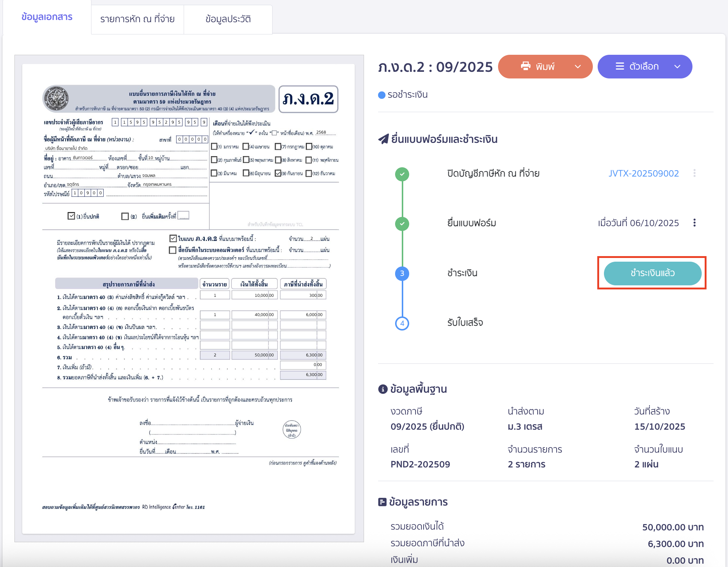Open the ข้อมูลประวัติ tab

pos(228,19)
